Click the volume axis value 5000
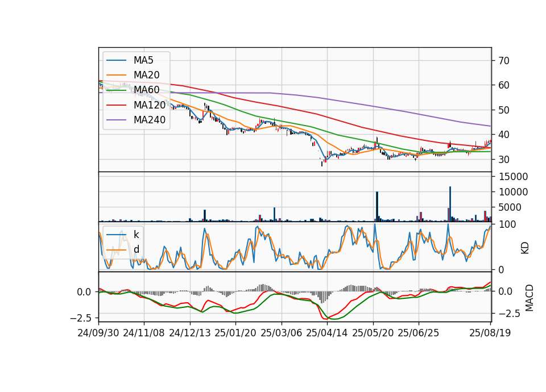The width and height of the screenshot is (546, 392). pos(510,207)
